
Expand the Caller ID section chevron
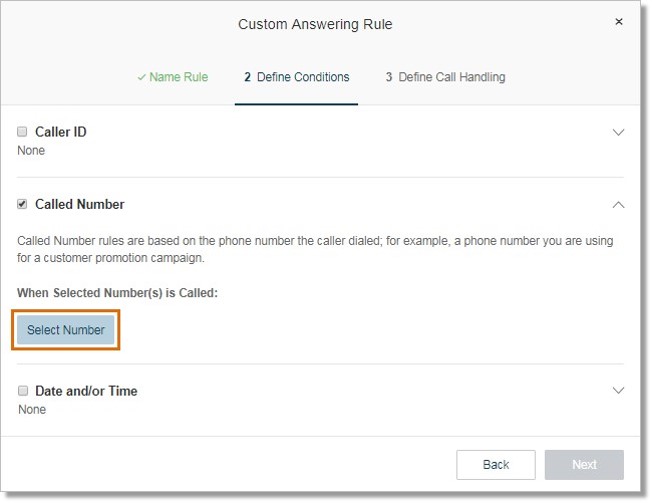pos(618,132)
